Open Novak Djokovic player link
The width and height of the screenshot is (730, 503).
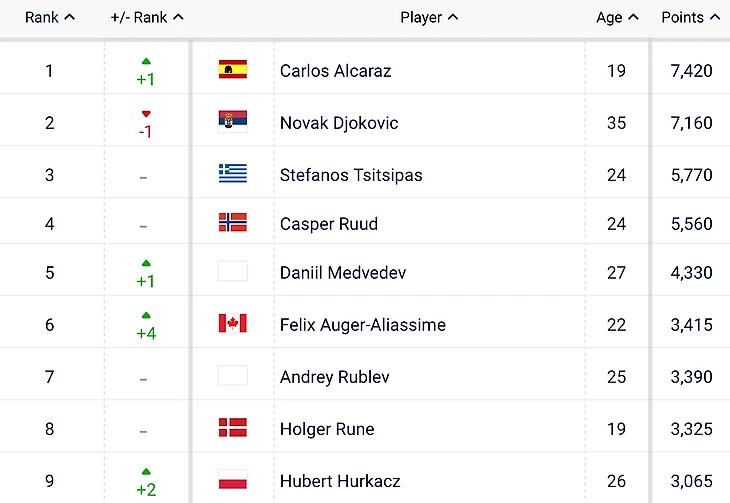tap(339, 123)
